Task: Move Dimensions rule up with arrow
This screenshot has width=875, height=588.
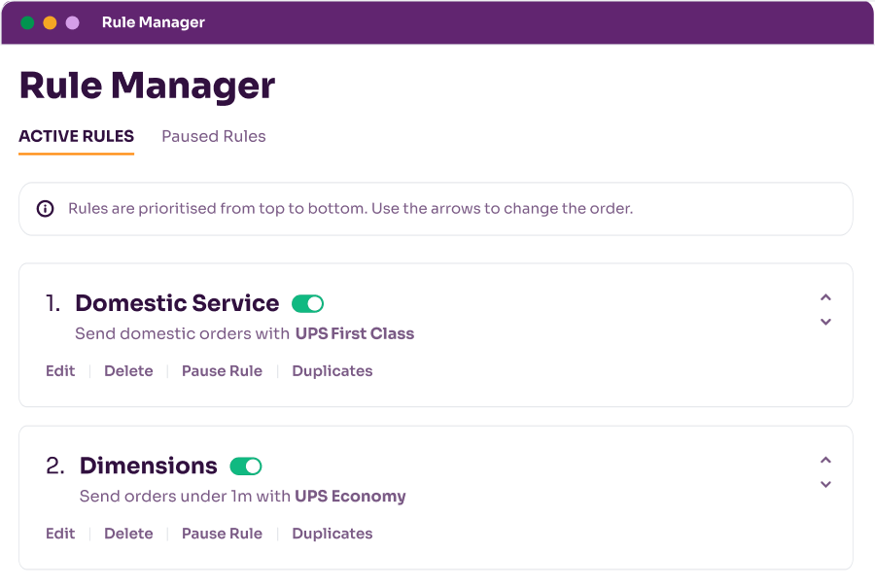Action: tap(825, 461)
